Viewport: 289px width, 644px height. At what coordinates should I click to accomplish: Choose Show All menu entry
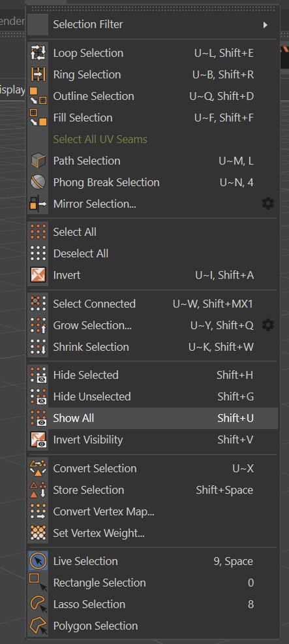[153, 418]
